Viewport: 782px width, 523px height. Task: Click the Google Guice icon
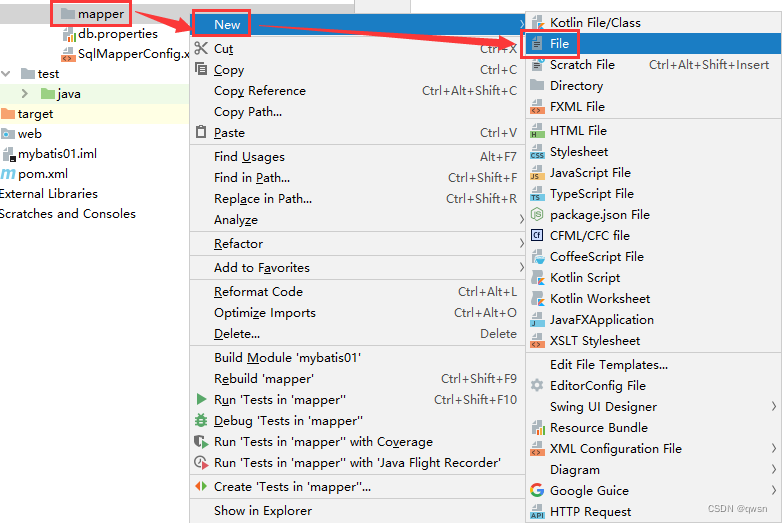537,491
